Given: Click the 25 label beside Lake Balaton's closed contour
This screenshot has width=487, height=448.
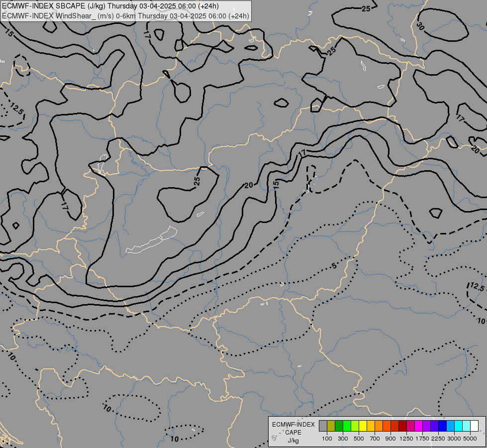Looking at the screenshot, I should click(197, 181).
